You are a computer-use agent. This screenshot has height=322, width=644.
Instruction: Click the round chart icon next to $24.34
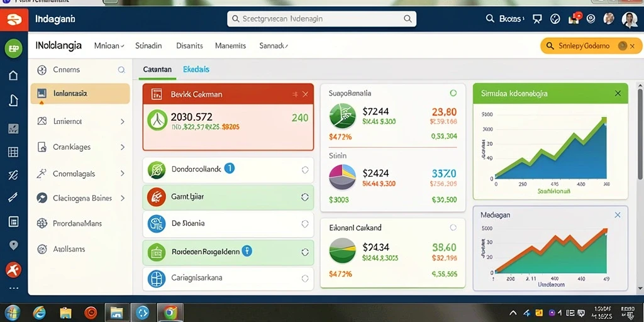pos(343,252)
